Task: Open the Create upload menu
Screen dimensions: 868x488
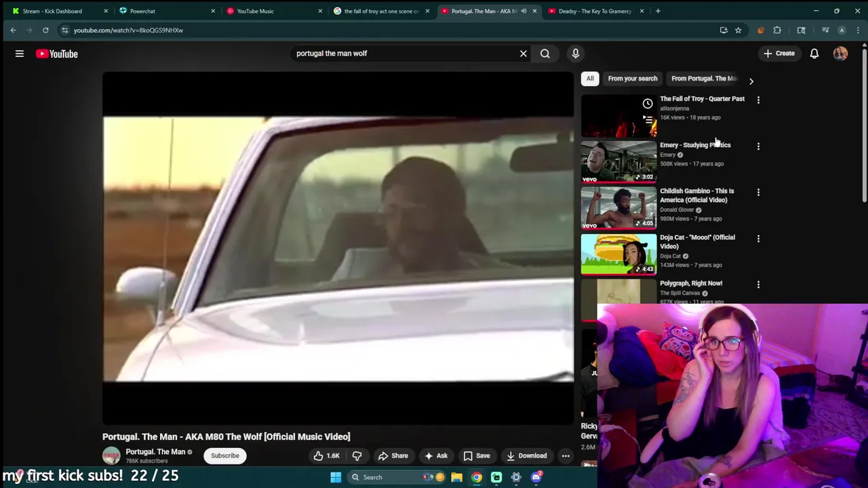Action: [778, 54]
